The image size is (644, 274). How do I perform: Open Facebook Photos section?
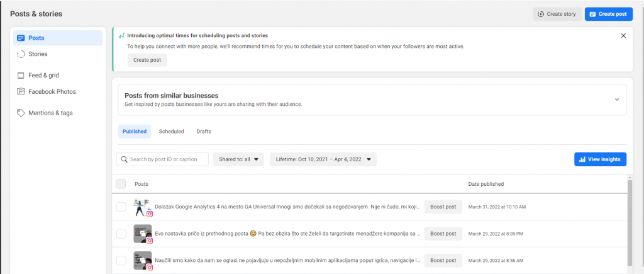pyautogui.click(x=58, y=92)
